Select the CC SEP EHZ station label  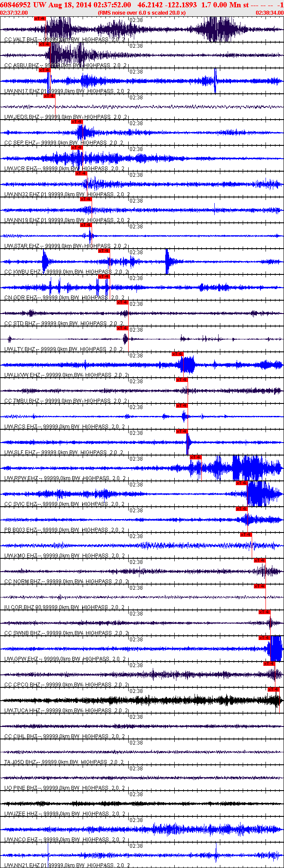[65, 143]
